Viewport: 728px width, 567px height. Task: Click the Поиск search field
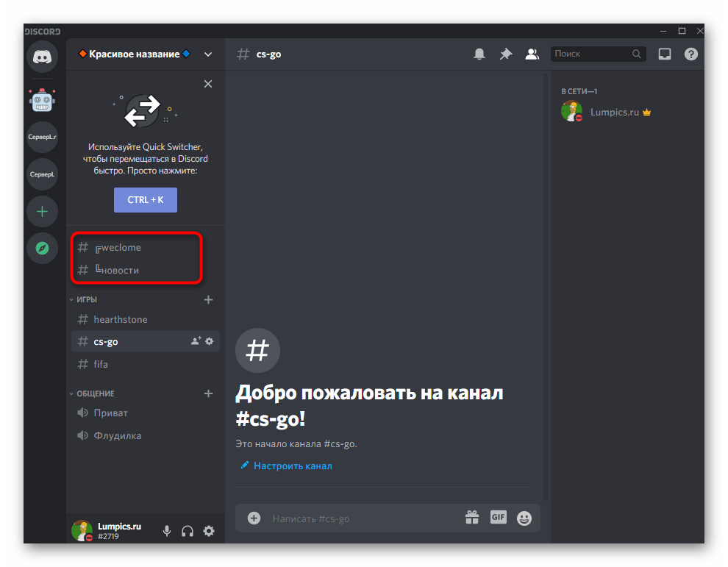[590, 54]
